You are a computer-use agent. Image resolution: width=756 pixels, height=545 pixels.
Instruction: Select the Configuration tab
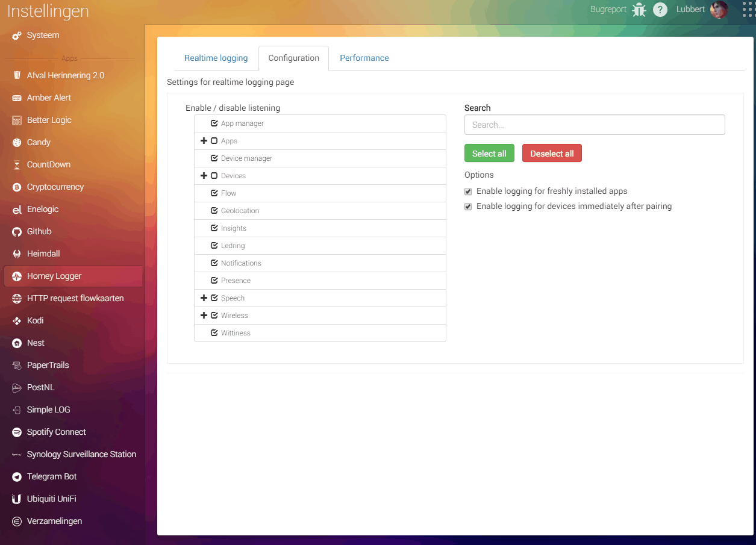[294, 58]
